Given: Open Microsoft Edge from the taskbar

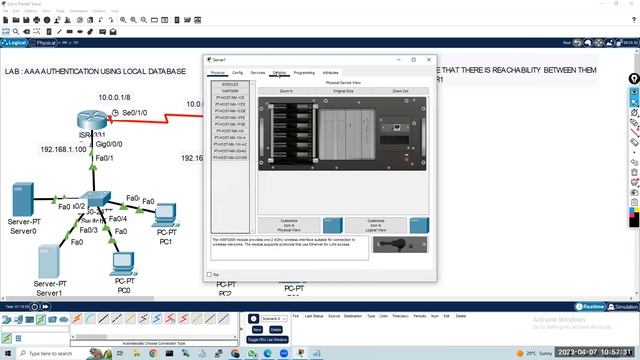Looking at the screenshot, I should [268, 353].
